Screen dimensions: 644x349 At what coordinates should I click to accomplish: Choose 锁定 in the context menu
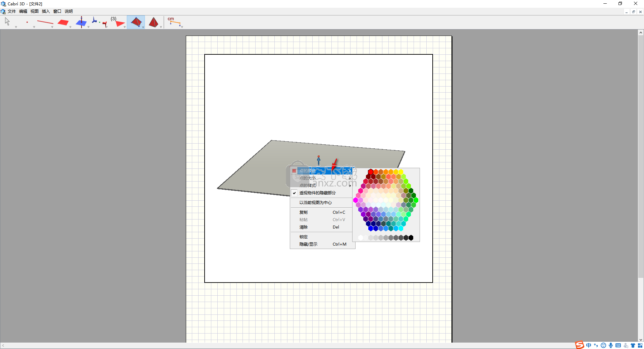tap(321, 237)
